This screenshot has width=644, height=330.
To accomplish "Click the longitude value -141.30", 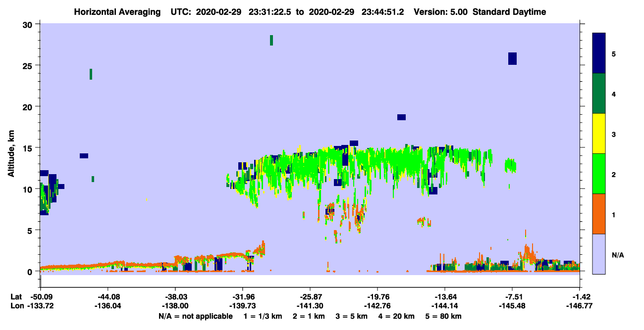I will [310, 306].
